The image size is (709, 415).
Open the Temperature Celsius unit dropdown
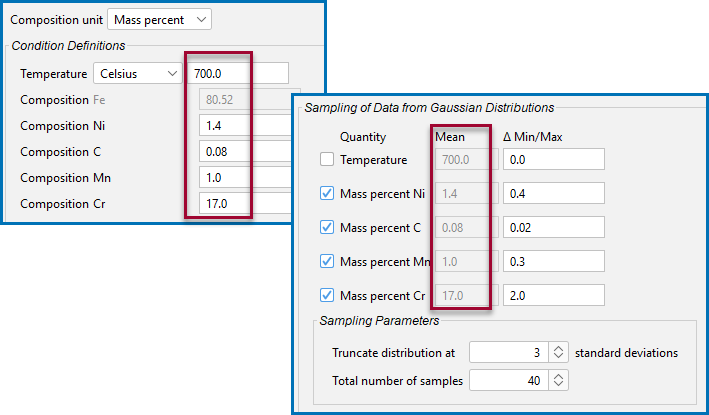point(137,74)
